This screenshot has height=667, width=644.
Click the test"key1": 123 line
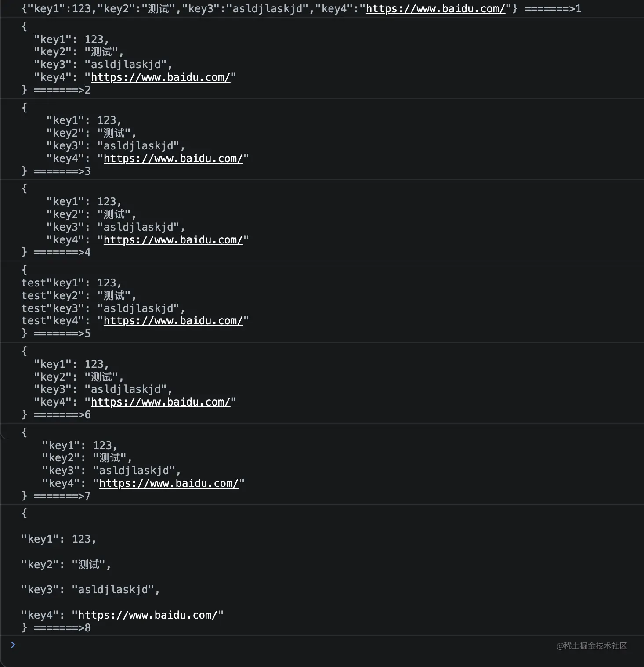(71, 283)
